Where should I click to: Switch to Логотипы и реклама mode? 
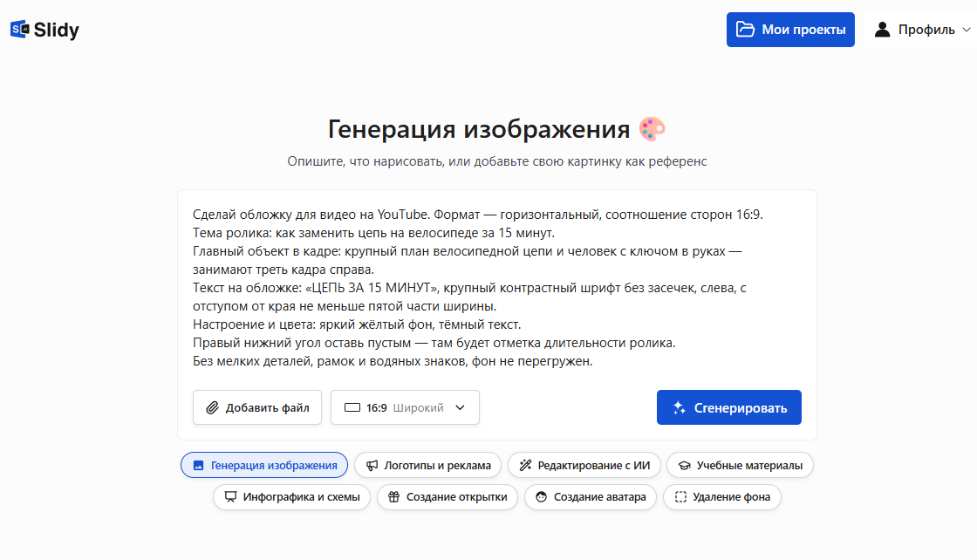point(428,465)
